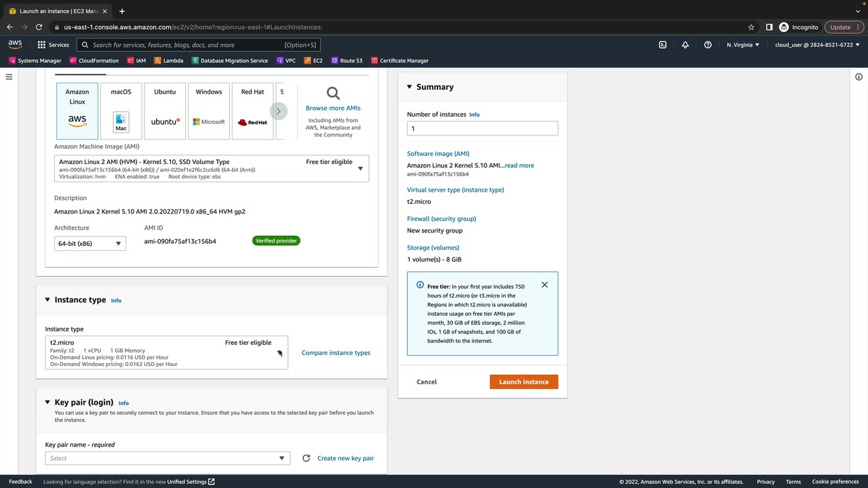Screen dimensions: 868x488
Task: Dismiss the Free tier notice
Action: coord(545,285)
